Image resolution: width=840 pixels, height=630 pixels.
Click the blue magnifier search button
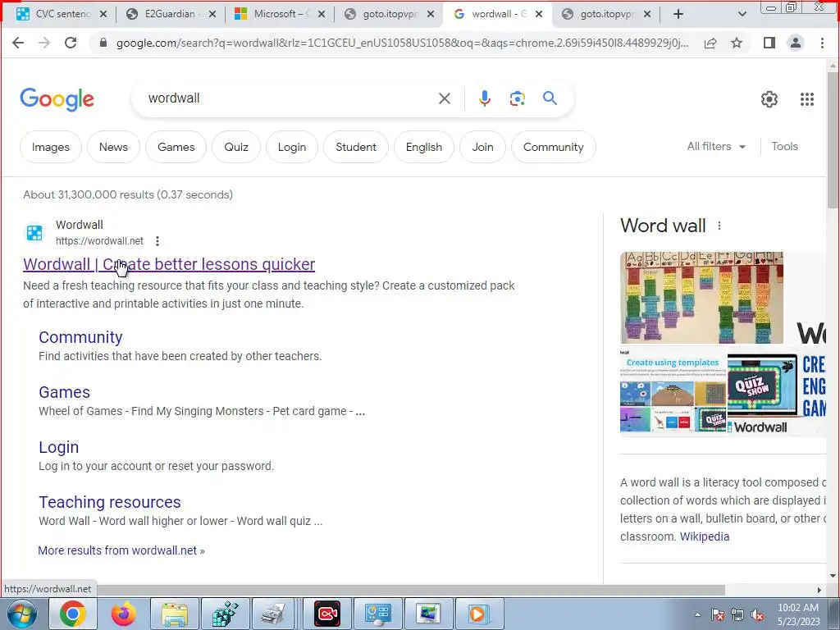point(550,98)
